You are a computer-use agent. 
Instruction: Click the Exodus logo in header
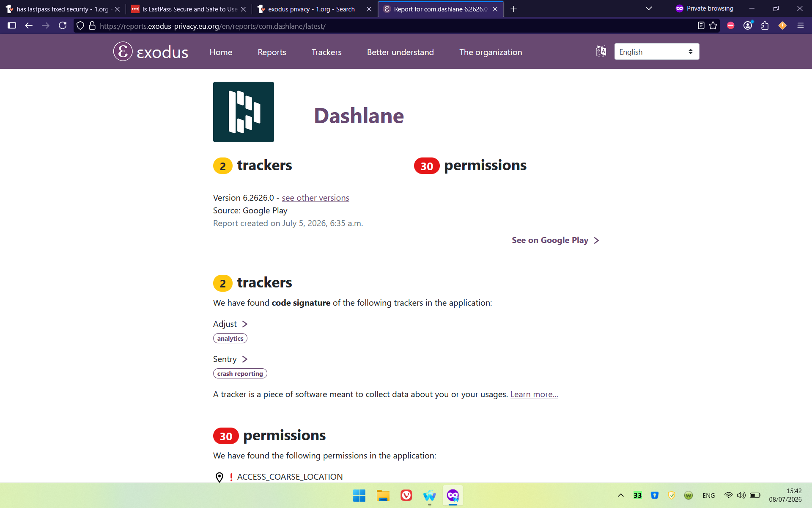[x=151, y=52]
